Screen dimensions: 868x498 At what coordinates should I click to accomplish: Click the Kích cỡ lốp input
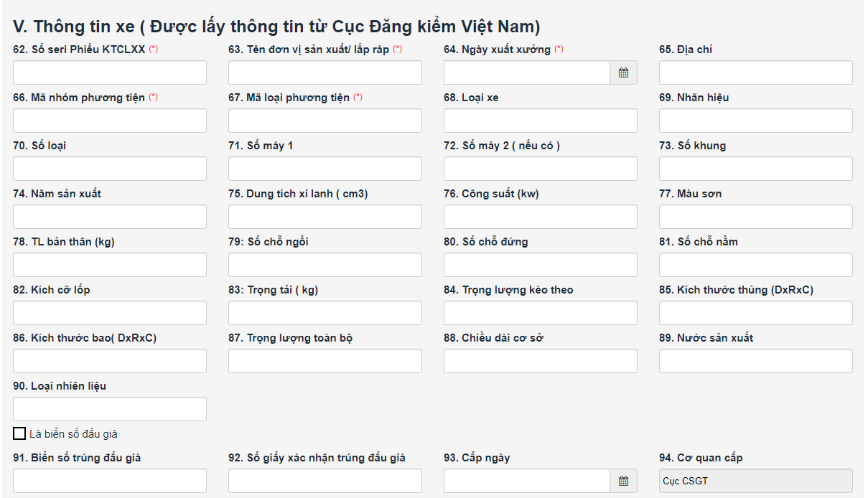pyautogui.click(x=110, y=313)
